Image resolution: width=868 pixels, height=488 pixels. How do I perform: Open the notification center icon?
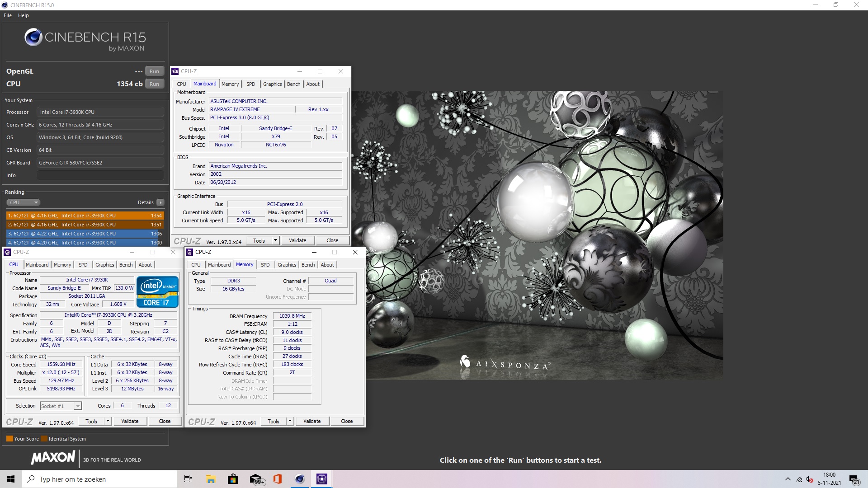(854, 479)
